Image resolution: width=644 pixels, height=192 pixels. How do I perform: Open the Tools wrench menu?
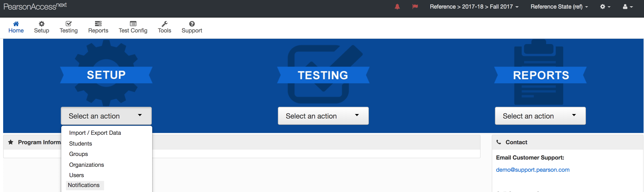click(x=164, y=27)
